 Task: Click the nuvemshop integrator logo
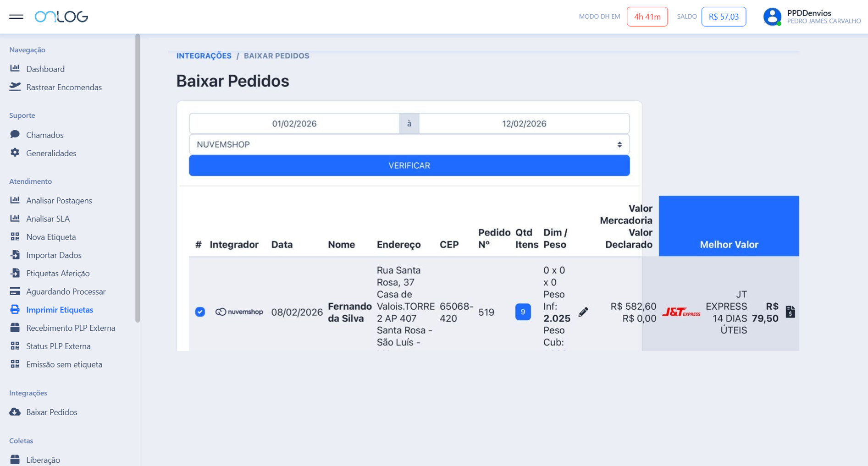(239, 312)
